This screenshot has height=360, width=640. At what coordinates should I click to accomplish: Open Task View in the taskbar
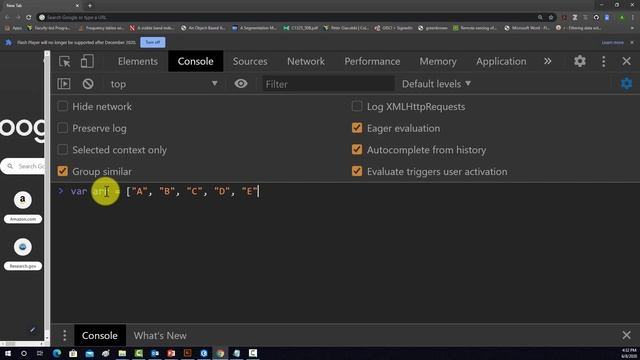40,353
